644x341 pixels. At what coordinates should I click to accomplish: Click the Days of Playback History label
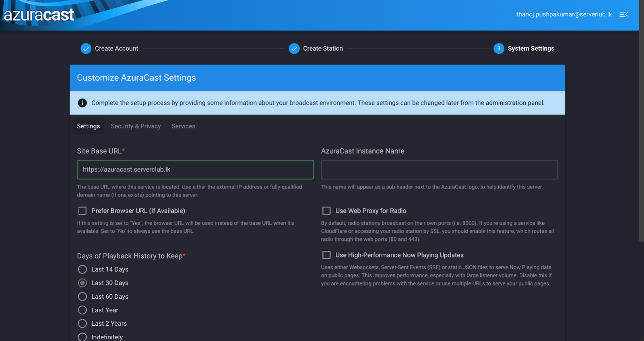click(131, 256)
